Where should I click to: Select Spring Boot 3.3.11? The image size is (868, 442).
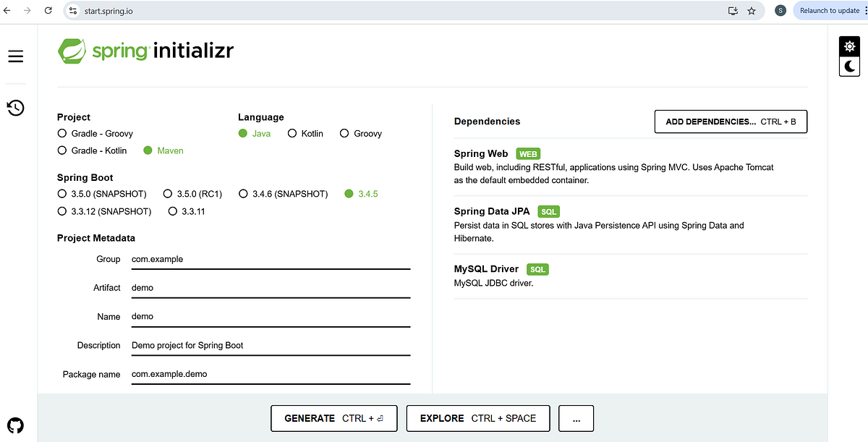pyautogui.click(x=187, y=211)
